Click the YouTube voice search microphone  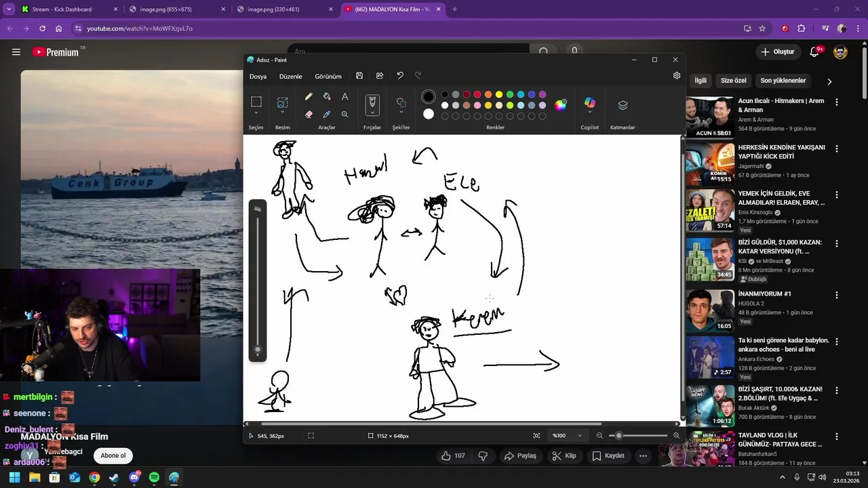click(574, 51)
